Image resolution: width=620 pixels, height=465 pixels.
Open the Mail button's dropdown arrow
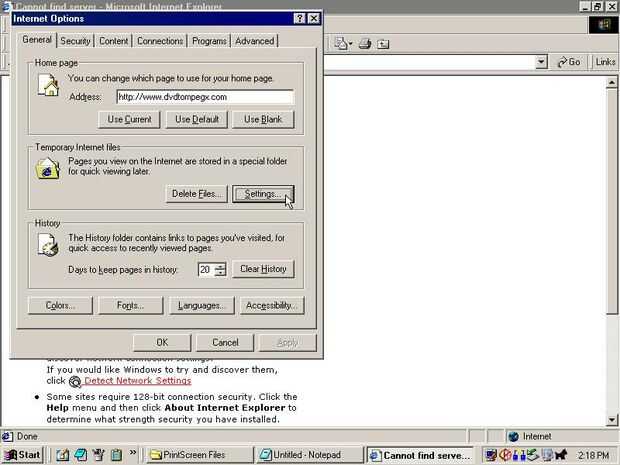[350, 44]
